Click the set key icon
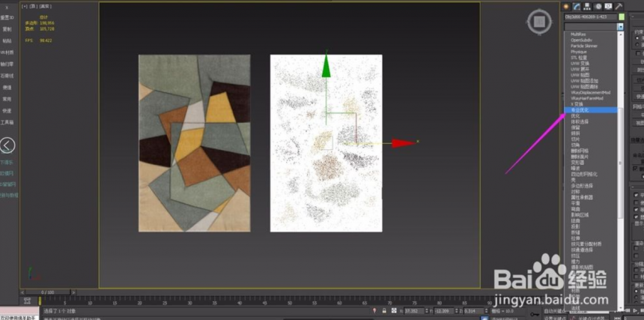Screen dimensions: 644x320 [x=533, y=313]
